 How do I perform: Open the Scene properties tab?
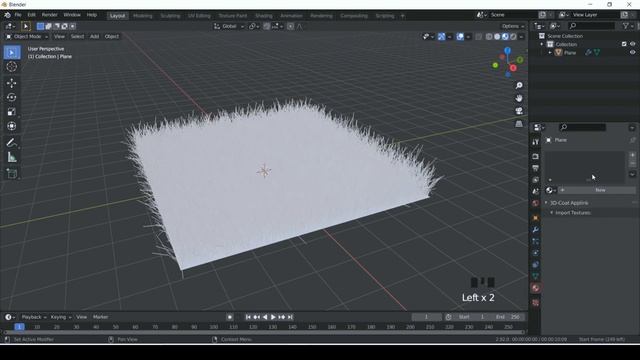click(x=536, y=191)
